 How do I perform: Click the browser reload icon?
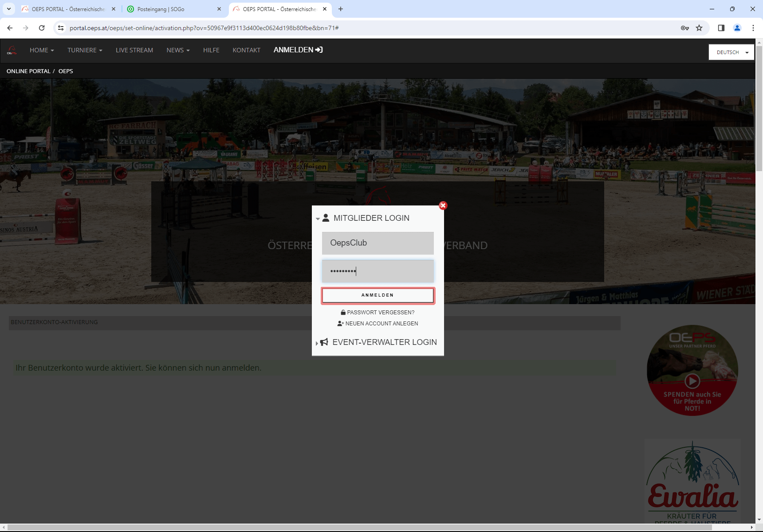click(42, 28)
